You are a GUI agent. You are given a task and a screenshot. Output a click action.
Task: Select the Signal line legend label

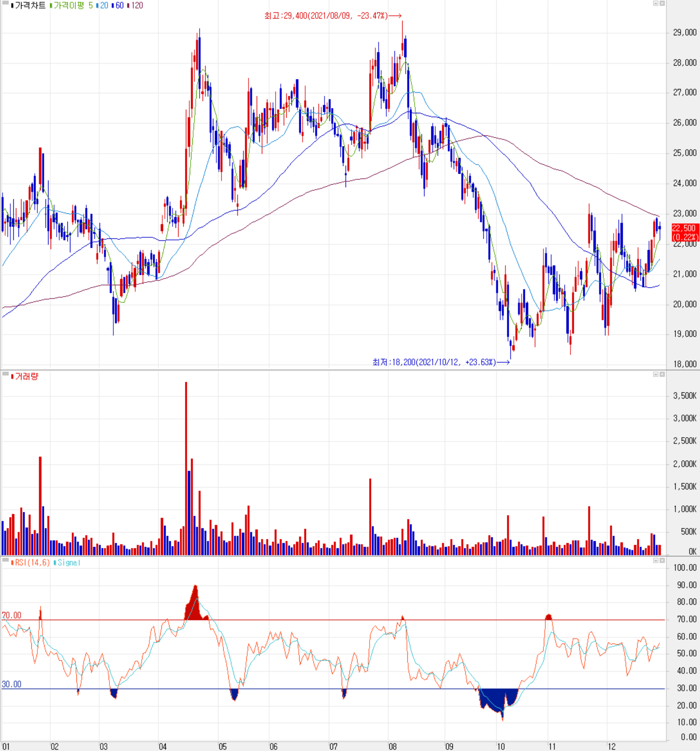tap(67, 562)
